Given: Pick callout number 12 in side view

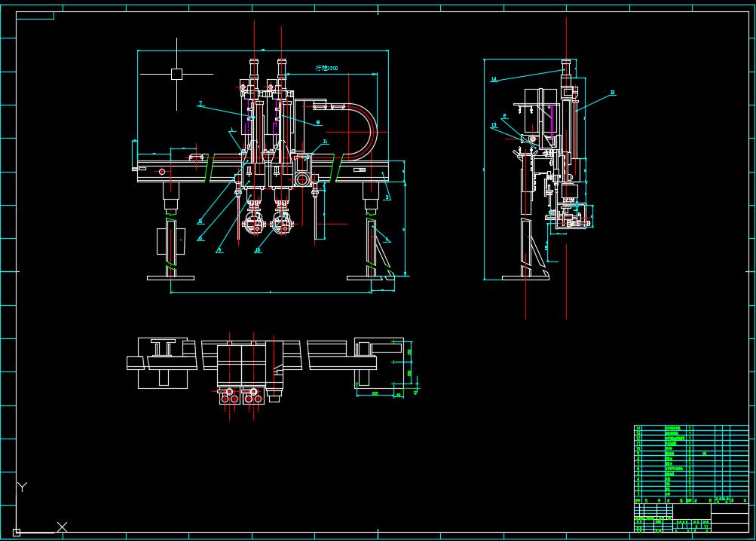Looking at the screenshot, I should click(612, 93).
